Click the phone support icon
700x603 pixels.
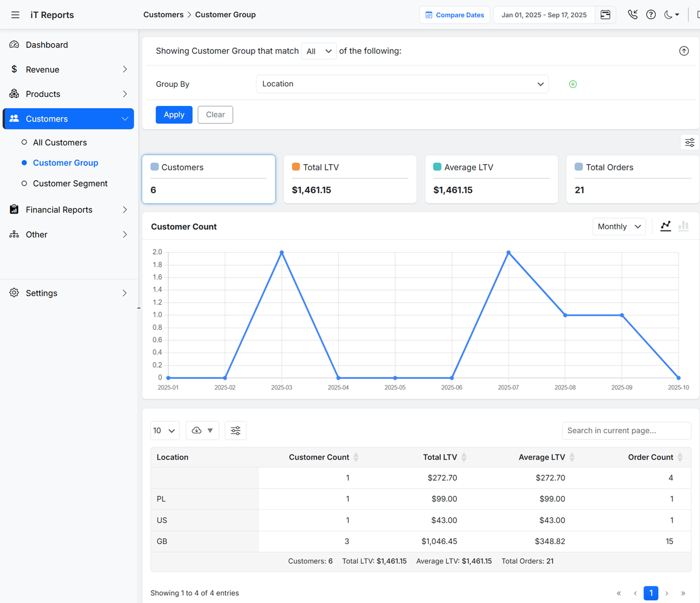pos(632,15)
